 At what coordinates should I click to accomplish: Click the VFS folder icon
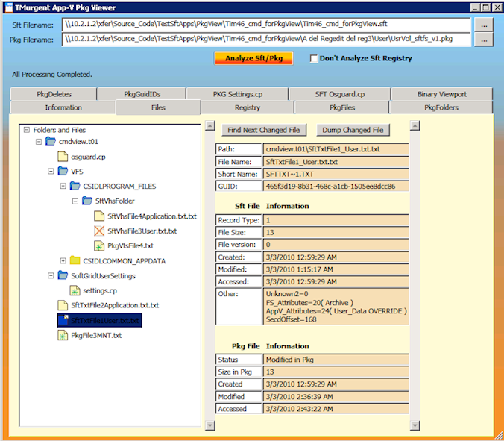[x=63, y=171]
